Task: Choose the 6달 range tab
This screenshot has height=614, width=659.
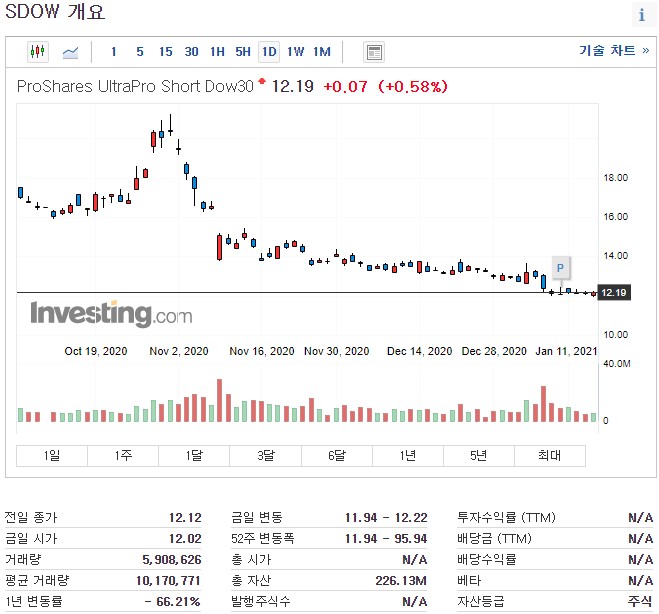Action: pos(337,456)
